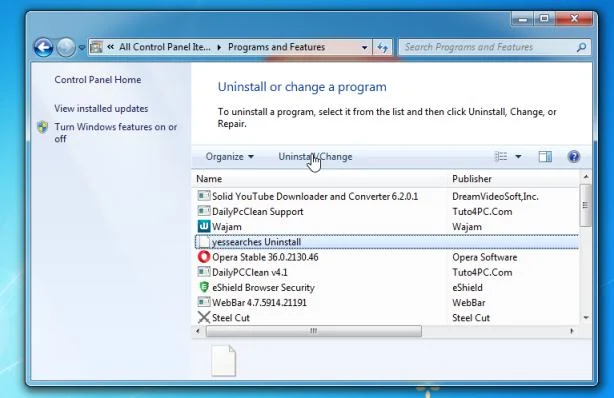Click the Forward navigation arrow button
Screen dimensions: 614x398
pos(66,47)
